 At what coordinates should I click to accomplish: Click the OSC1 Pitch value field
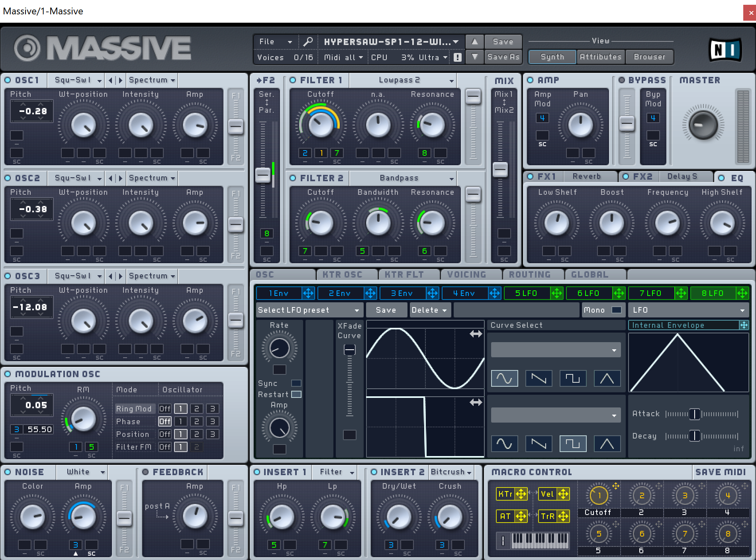pos(33,111)
